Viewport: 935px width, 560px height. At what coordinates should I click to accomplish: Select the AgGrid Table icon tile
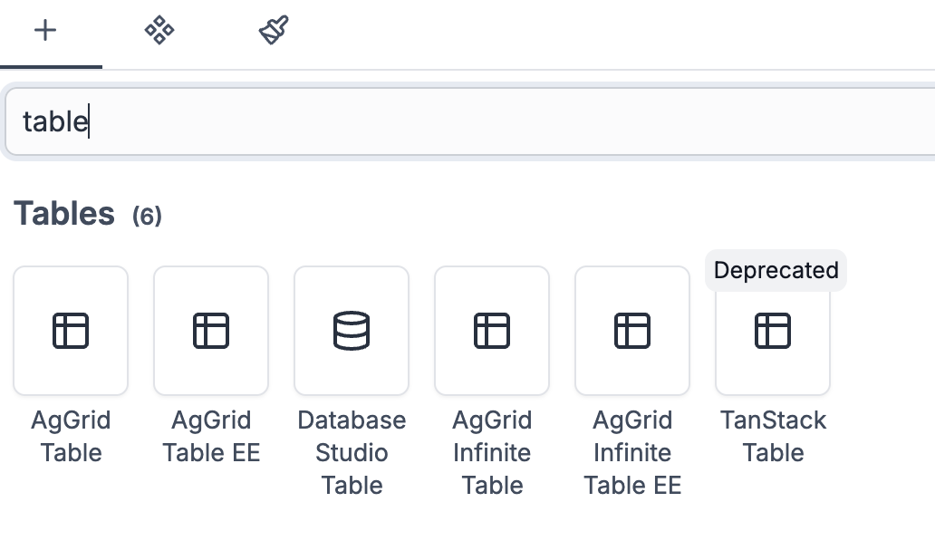71,331
